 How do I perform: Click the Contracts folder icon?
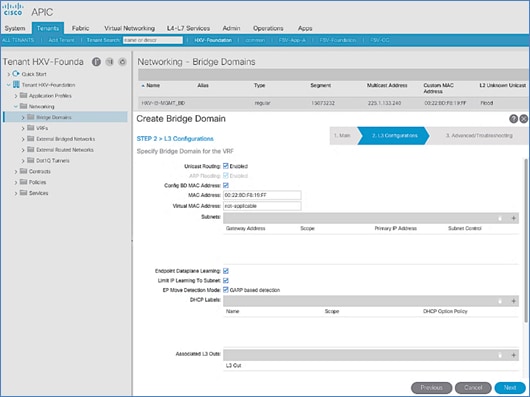coord(23,171)
